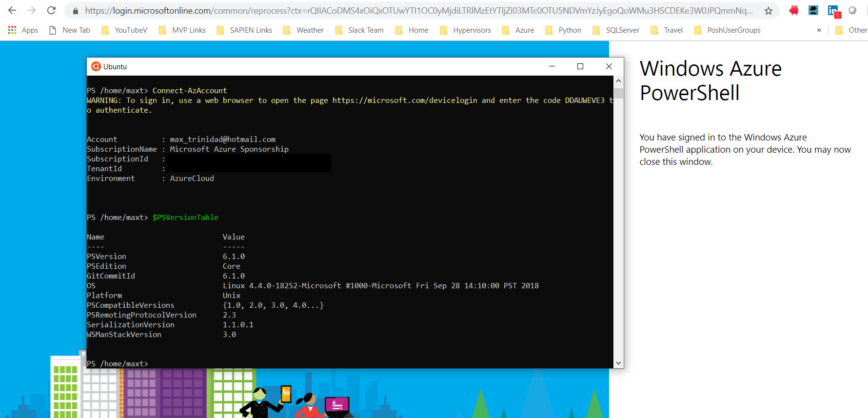This screenshot has height=418, width=868.
Task: Click the PSCompatibleVersions value list
Action: [x=273, y=305]
